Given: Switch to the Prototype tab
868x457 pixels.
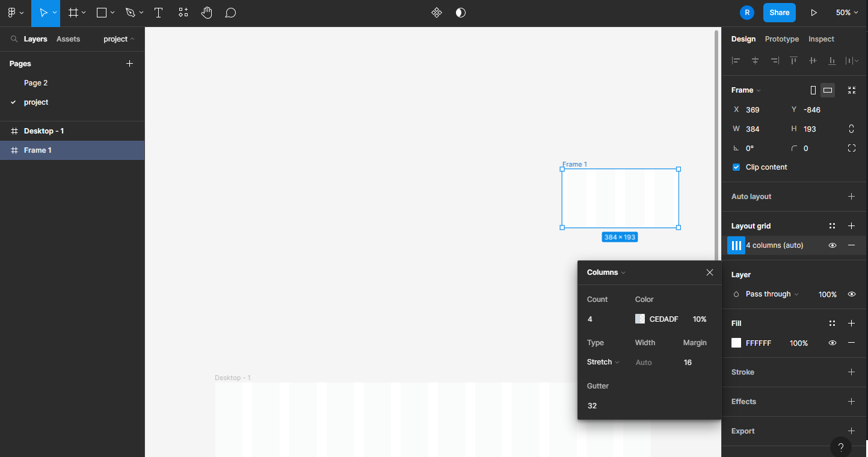Looking at the screenshot, I should click(781, 39).
